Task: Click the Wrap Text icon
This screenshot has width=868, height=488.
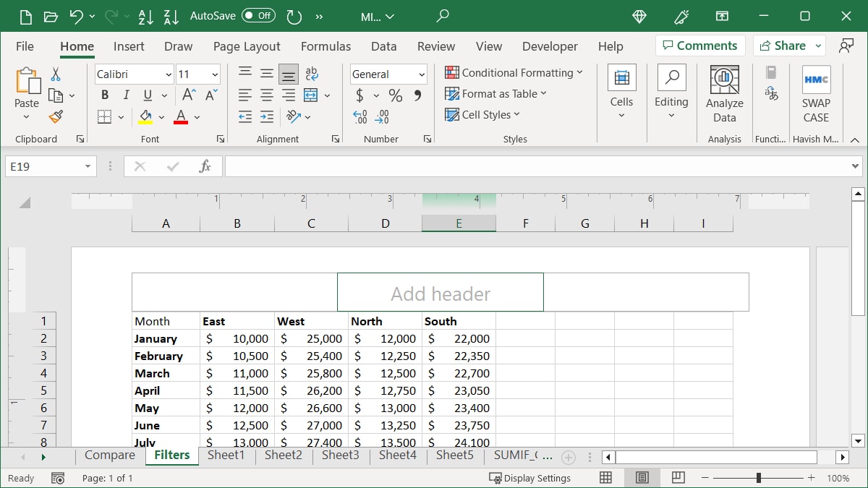Action: coord(311,72)
